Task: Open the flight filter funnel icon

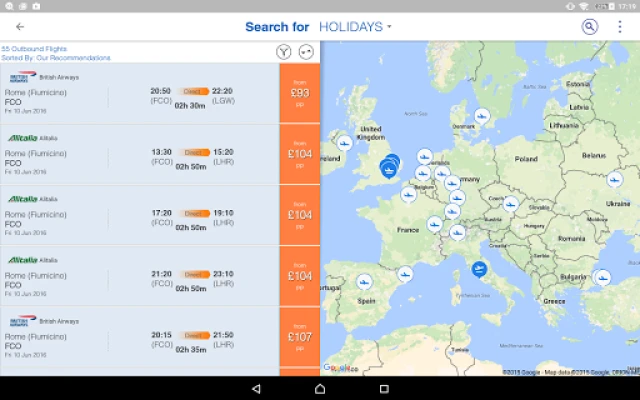Action: click(284, 52)
